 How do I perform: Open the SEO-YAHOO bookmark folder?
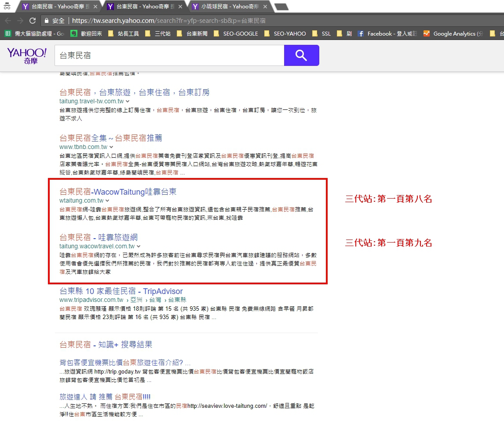click(285, 33)
